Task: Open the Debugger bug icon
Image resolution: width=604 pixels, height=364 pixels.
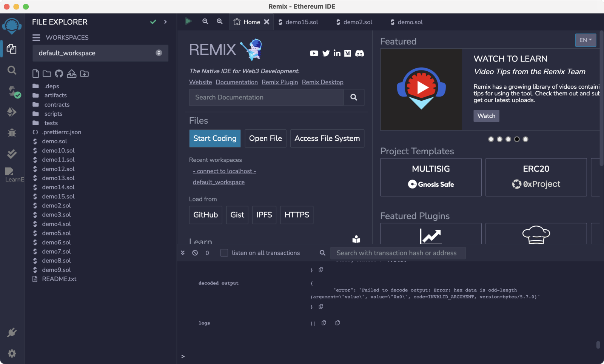Action: [x=12, y=133]
